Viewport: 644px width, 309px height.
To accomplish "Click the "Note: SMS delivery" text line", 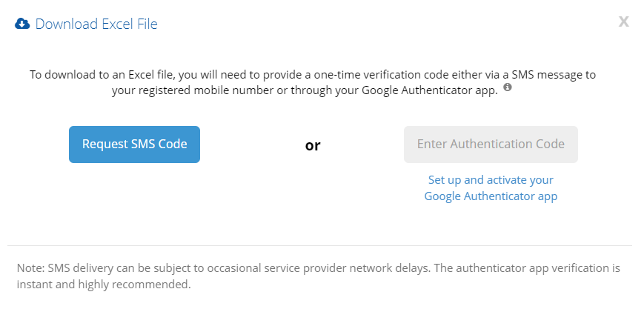I will (318, 267).
